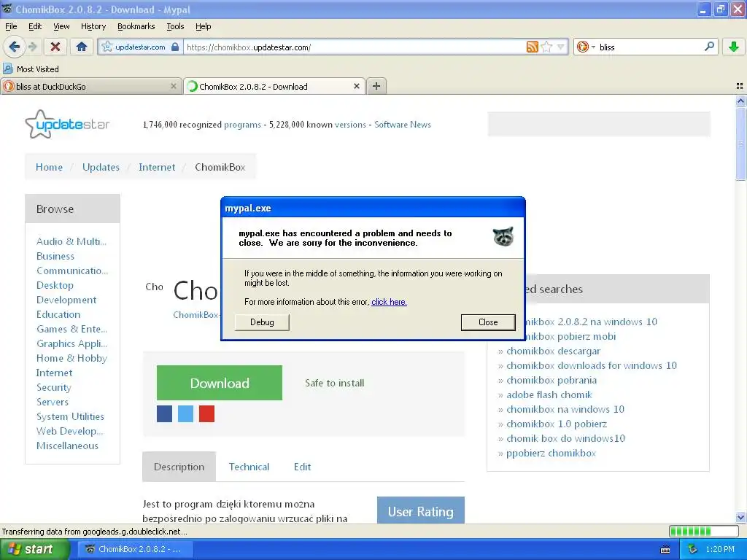Click the scrollbar down arrow
The height and width of the screenshot is (560, 747).
pyautogui.click(x=740, y=517)
